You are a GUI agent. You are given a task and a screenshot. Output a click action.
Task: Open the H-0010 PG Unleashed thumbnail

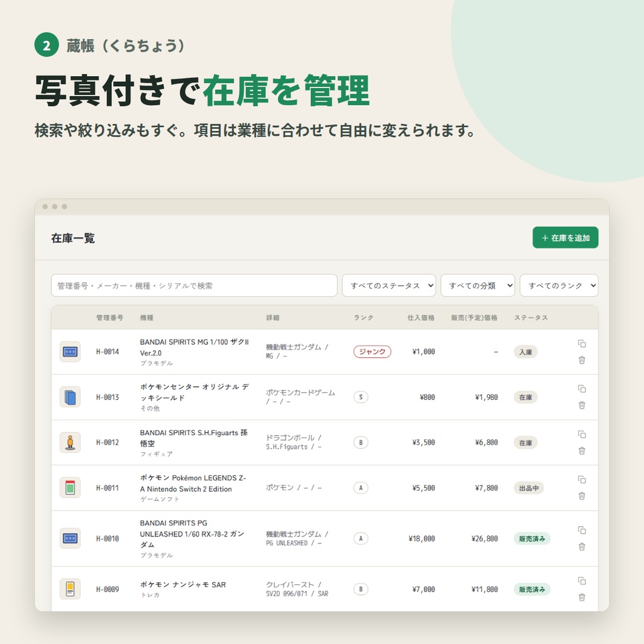coord(70,538)
